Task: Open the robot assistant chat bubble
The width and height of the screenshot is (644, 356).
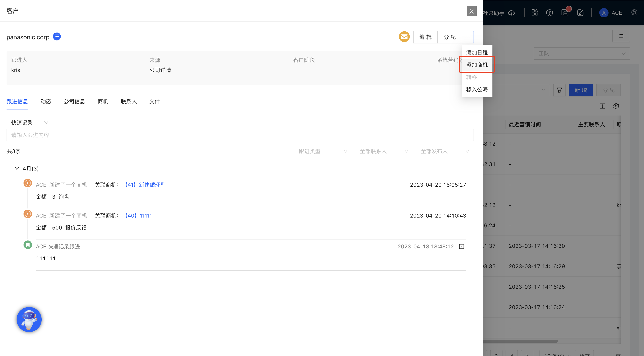Action: pos(29,319)
